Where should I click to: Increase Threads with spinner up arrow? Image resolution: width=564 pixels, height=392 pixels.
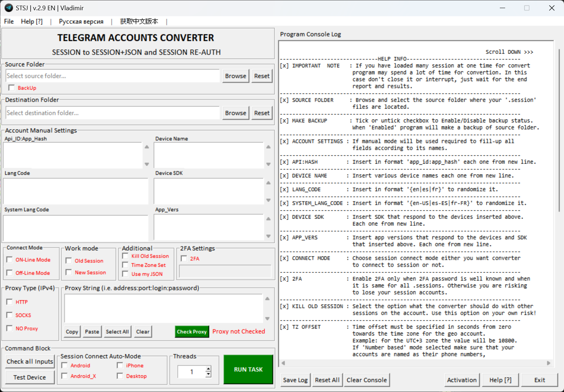pos(208,369)
